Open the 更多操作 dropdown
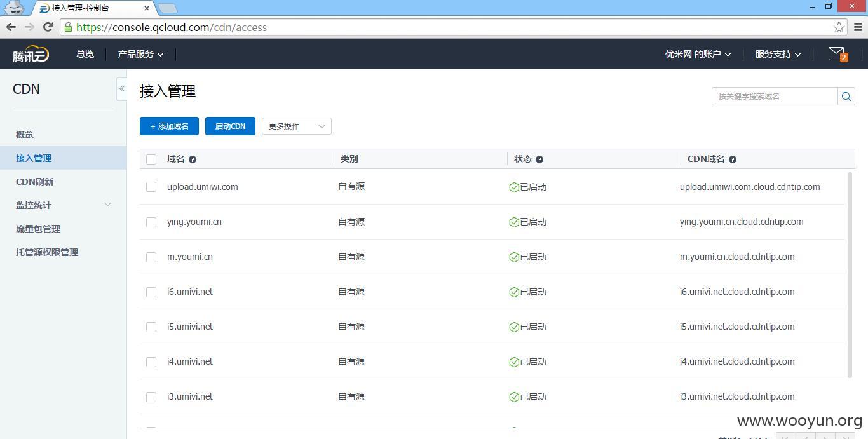The image size is (868, 439). (296, 126)
